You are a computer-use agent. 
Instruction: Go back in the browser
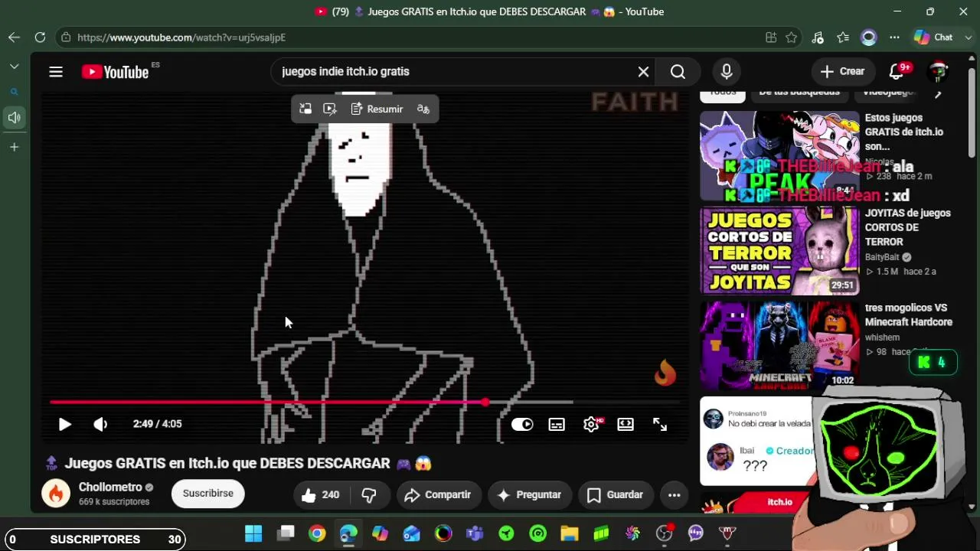click(x=15, y=37)
